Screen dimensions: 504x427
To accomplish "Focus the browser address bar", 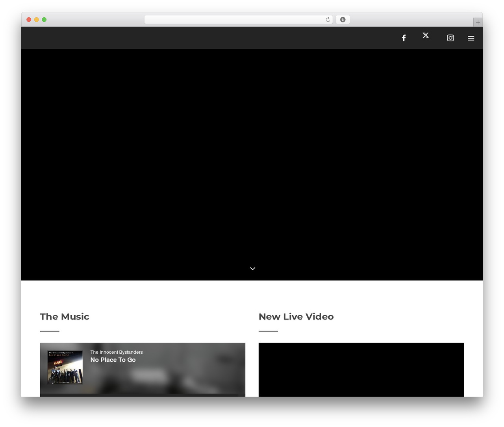I will 238,20.
